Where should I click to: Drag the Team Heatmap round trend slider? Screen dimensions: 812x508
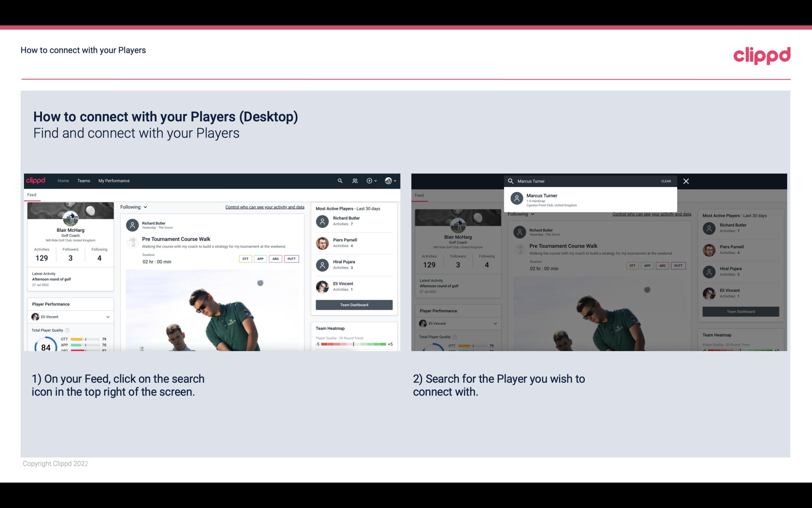[353, 345]
